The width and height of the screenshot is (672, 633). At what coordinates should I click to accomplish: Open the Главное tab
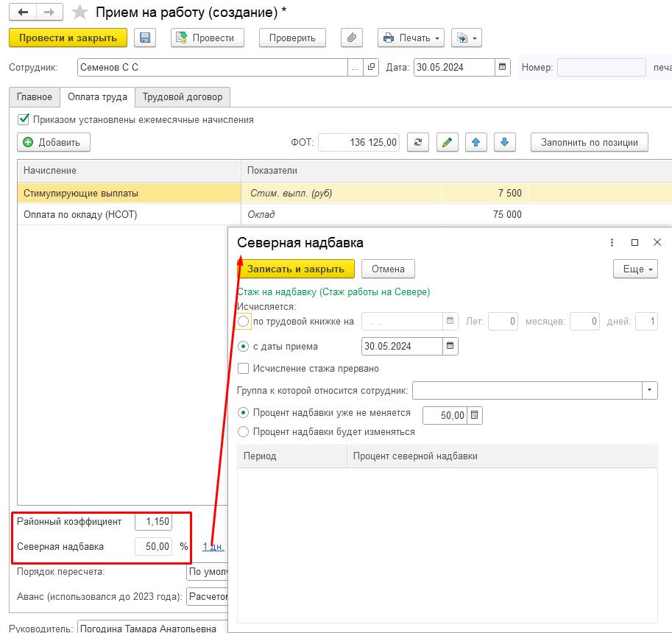coord(35,97)
